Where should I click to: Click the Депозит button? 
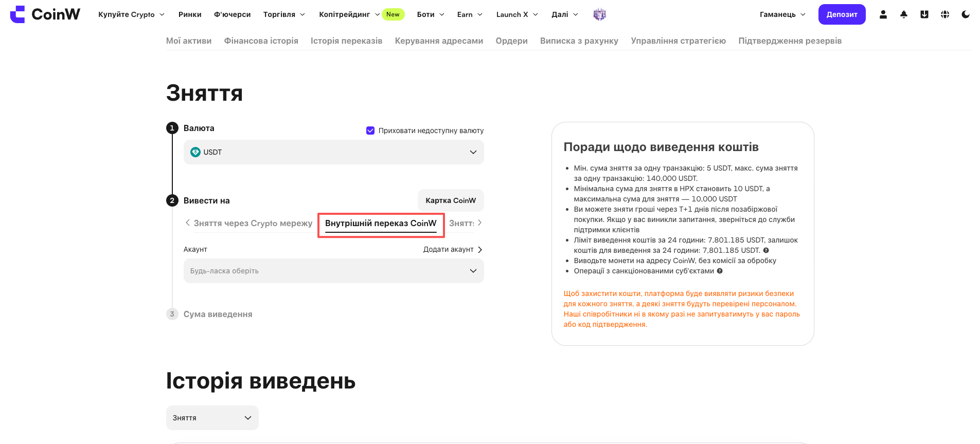[842, 14]
